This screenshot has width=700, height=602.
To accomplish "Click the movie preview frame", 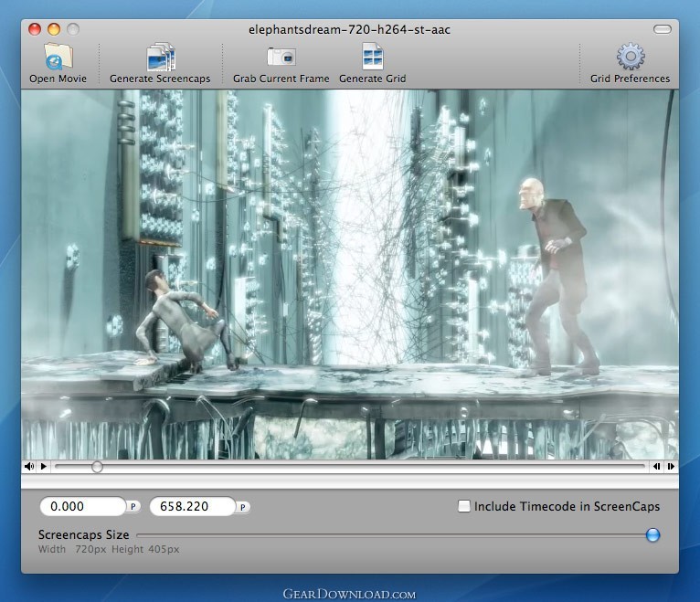I will 350,274.
